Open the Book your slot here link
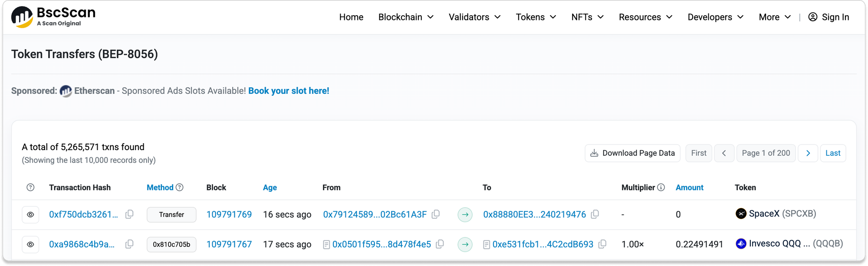 [x=289, y=91]
